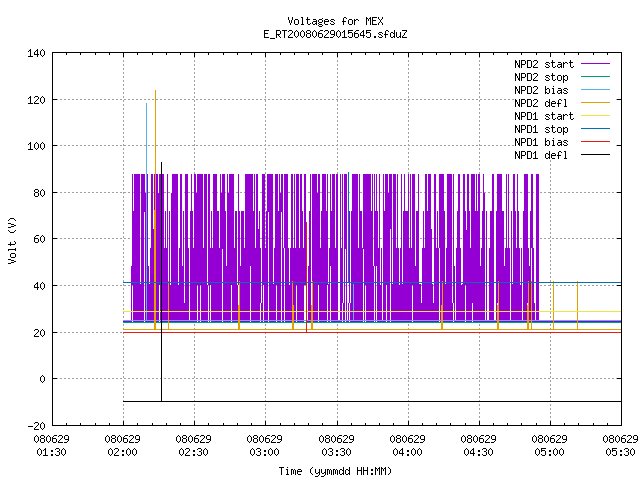Click the 'NPD1 bias' legend label
The width and height of the screenshot is (640, 480).
point(541,142)
